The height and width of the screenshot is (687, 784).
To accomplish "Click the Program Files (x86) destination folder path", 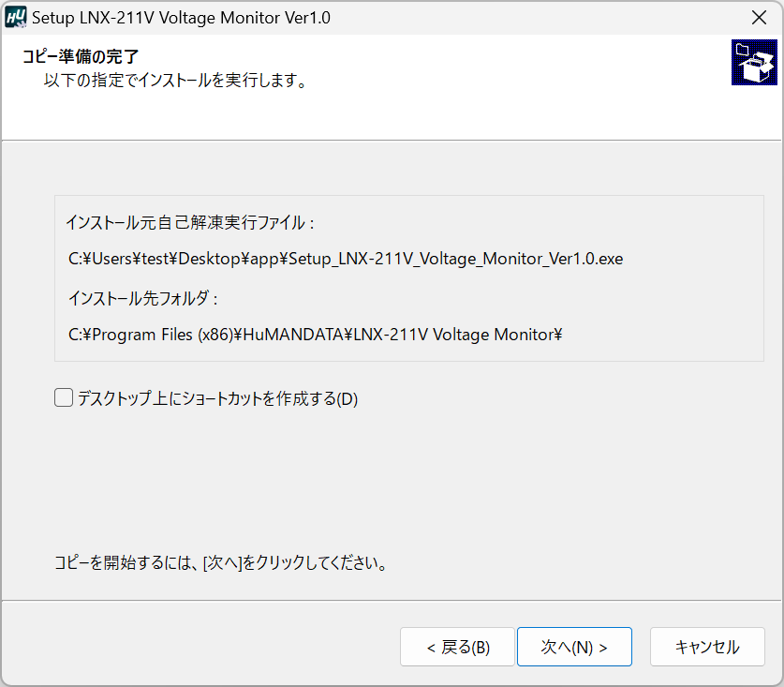I will 315,335.
